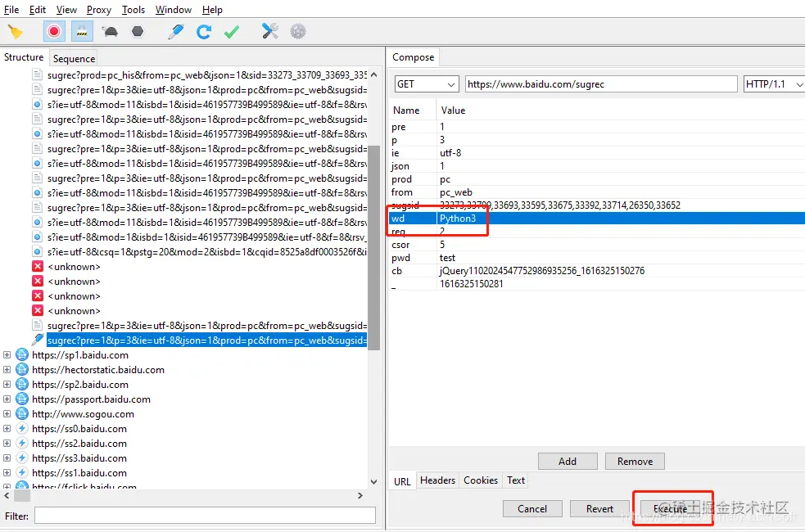Expand https://ss2.baidu.com node
805x532 pixels.
point(7,444)
